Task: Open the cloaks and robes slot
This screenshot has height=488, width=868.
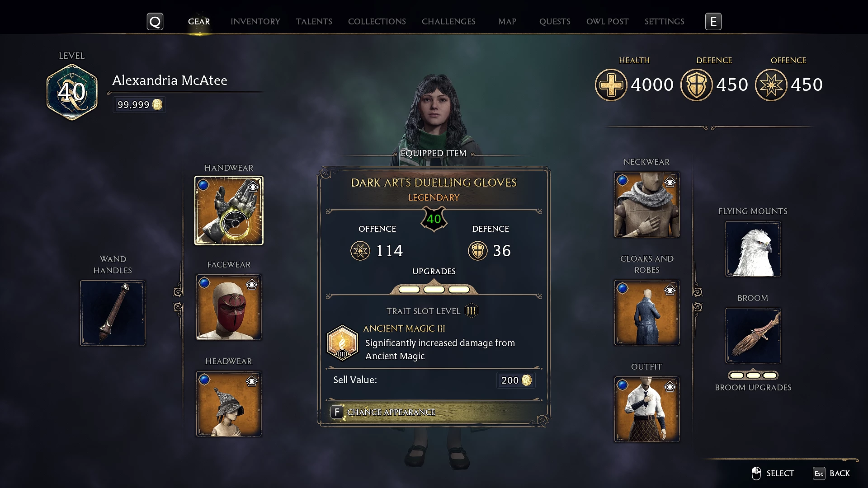Action: tap(647, 313)
